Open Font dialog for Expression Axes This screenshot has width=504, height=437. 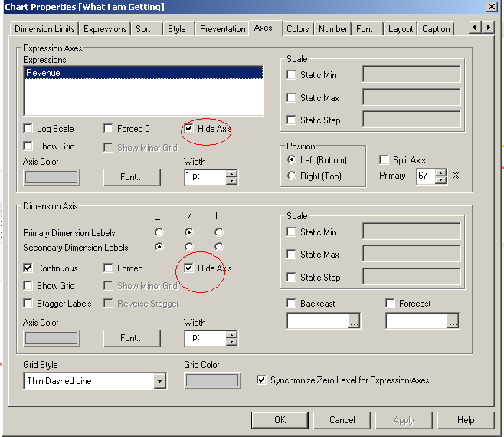coord(132,177)
